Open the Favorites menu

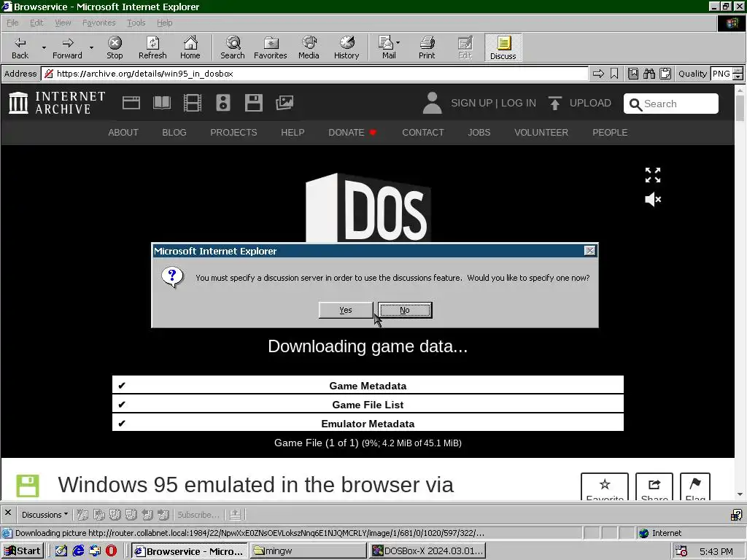98,23
